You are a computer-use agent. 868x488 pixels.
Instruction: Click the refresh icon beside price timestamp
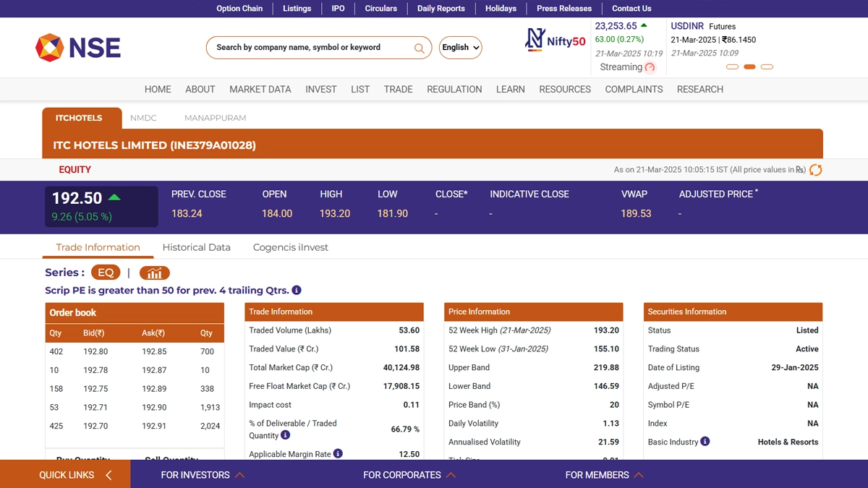(815, 170)
